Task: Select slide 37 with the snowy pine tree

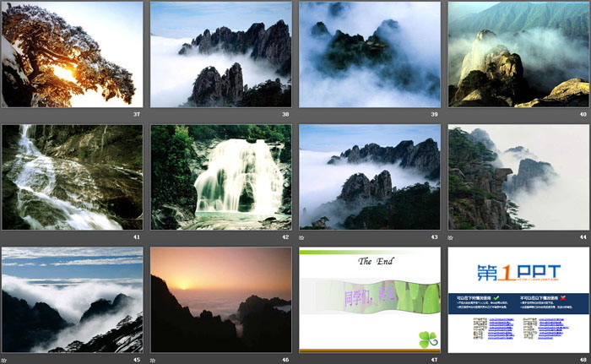Action: pos(73,54)
